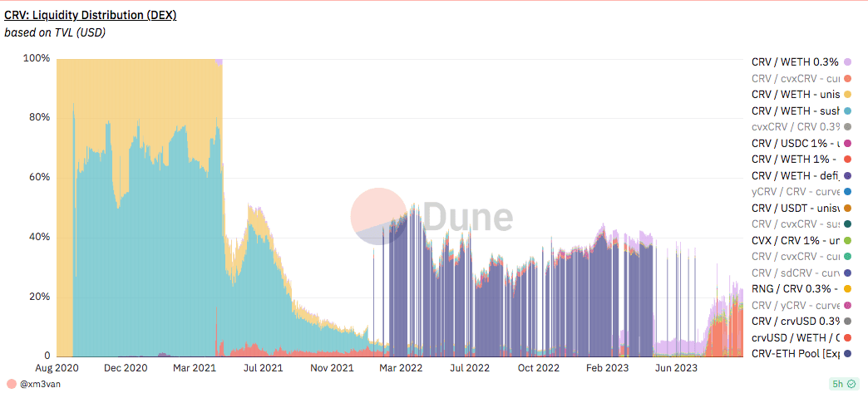Click the yellow dot next to CRV / WETH - uni
Screen dimensions: 868x398
pos(847,95)
